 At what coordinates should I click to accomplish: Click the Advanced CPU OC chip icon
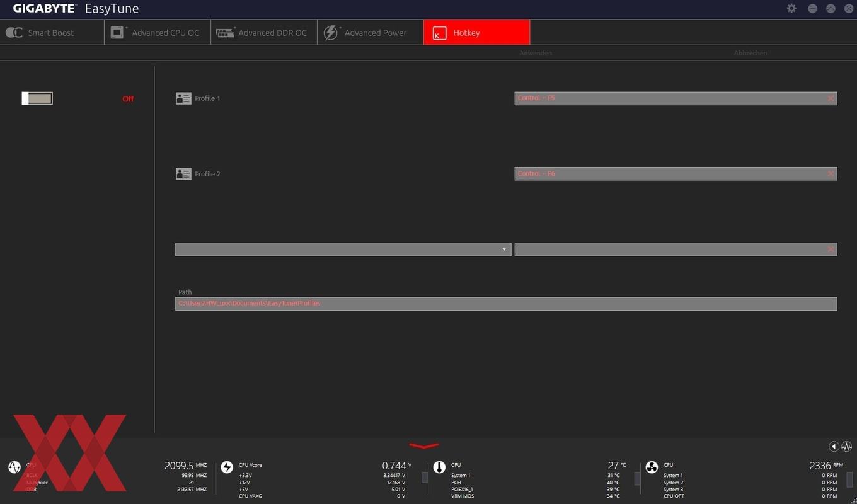point(118,33)
